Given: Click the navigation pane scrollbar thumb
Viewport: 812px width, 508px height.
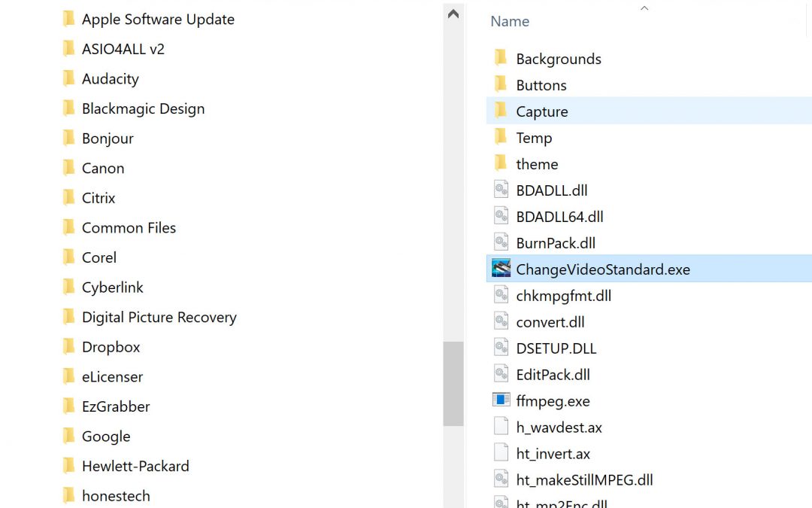Looking at the screenshot, I should 453,384.
